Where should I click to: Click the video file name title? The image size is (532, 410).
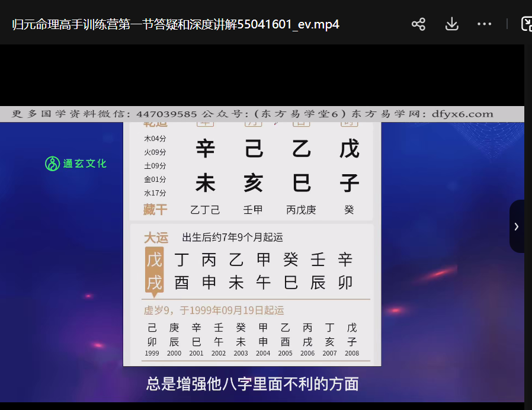pos(175,24)
